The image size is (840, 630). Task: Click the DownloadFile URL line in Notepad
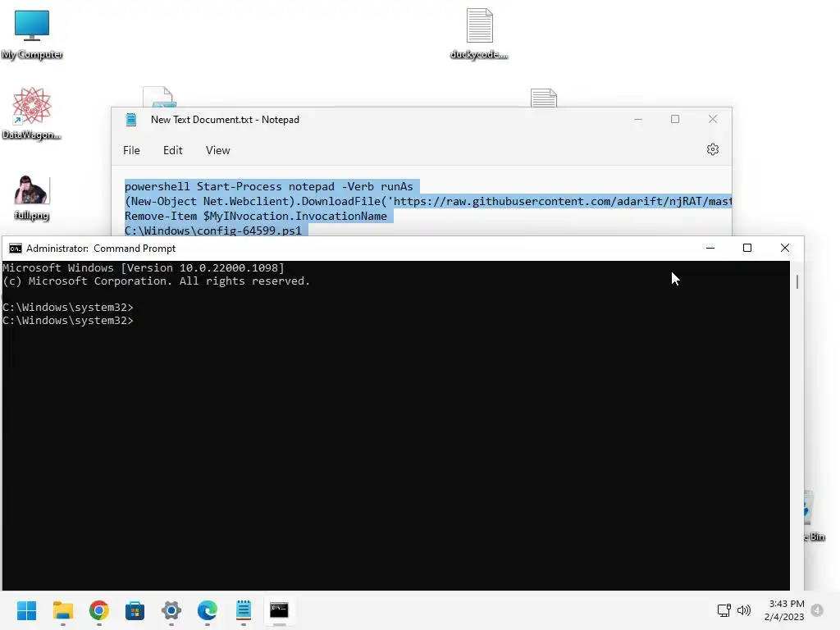pyautogui.click(x=428, y=202)
